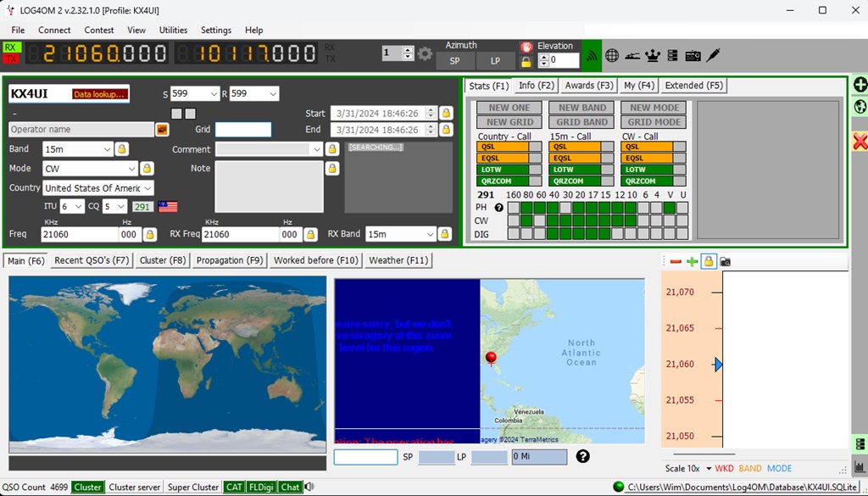Toggle the Band field lock
The height and width of the screenshot is (496, 868).
click(122, 149)
